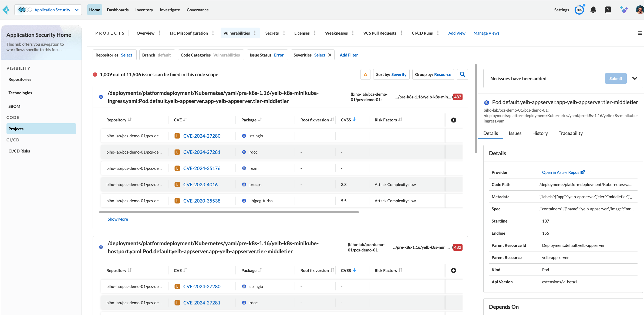Click the CVE-2023-4016 link
644x315 pixels.
pyautogui.click(x=200, y=185)
